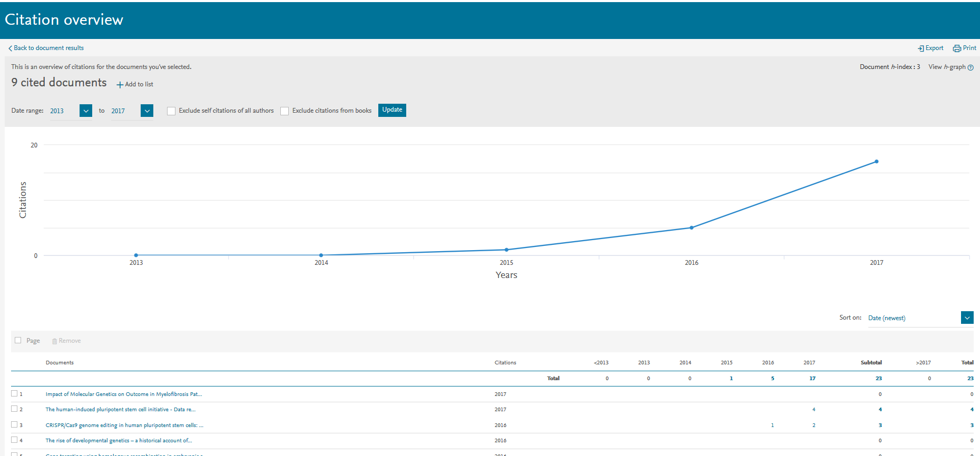The width and height of the screenshot is (980, 456).
Task: Select checkbox for document row 4
Action: pos(14,440)
